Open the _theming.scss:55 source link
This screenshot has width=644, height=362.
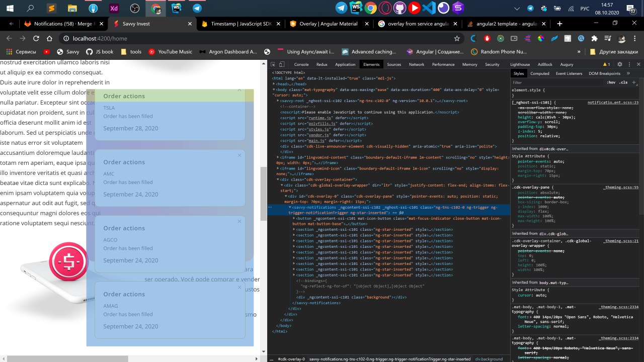click(x=621, y=187)
